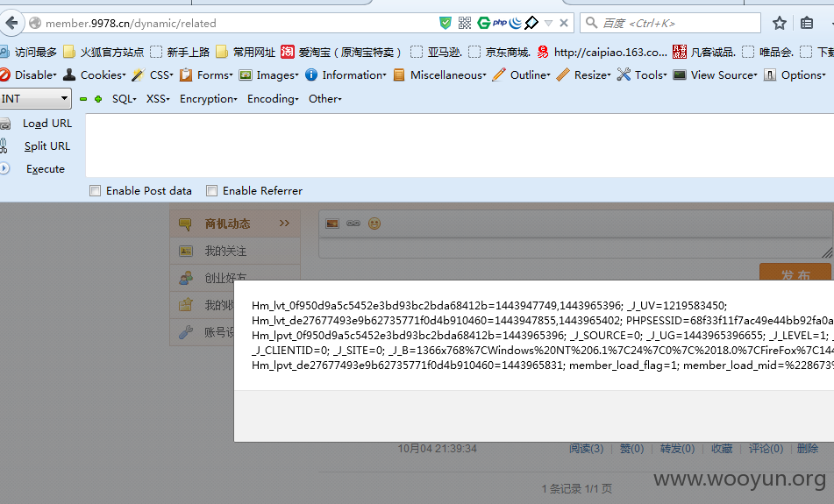Open the HackBar Other menu
834x504 pixels.
coord(325,99)
